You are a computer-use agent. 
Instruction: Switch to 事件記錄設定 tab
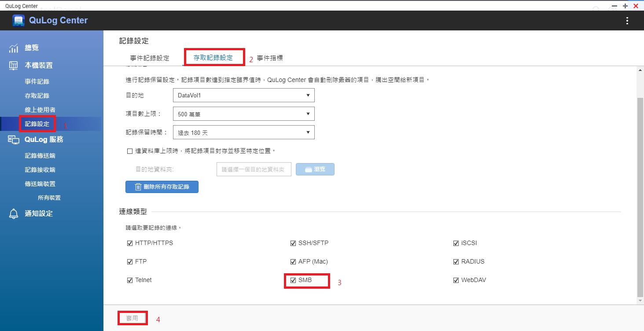(x=150, y=58)
